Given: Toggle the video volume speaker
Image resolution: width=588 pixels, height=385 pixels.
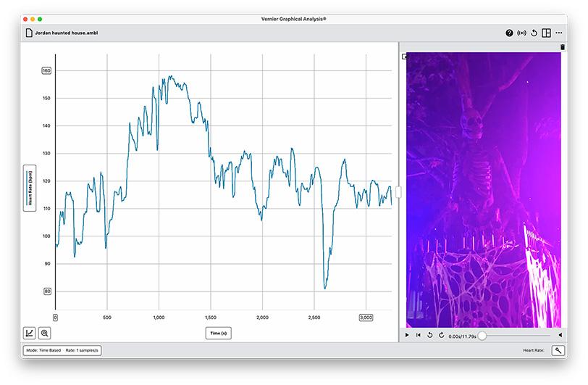Looking at the screenshot, I should coord(560,335).
